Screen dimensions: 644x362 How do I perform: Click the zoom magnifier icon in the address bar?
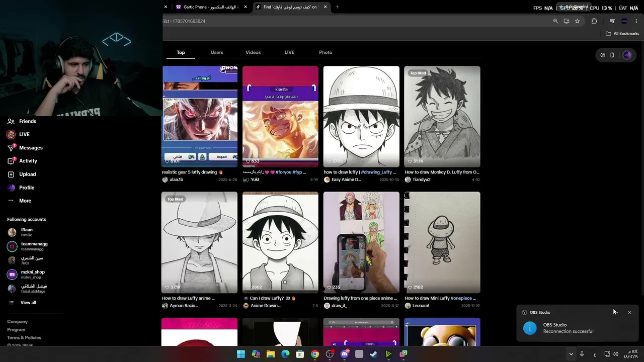point(555,21)
